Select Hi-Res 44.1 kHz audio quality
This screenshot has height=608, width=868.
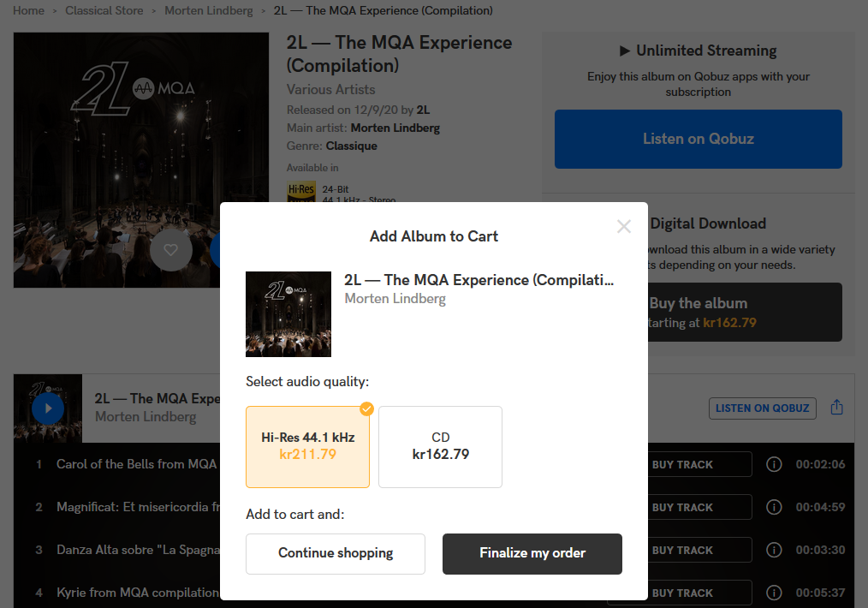click(307, 446)
